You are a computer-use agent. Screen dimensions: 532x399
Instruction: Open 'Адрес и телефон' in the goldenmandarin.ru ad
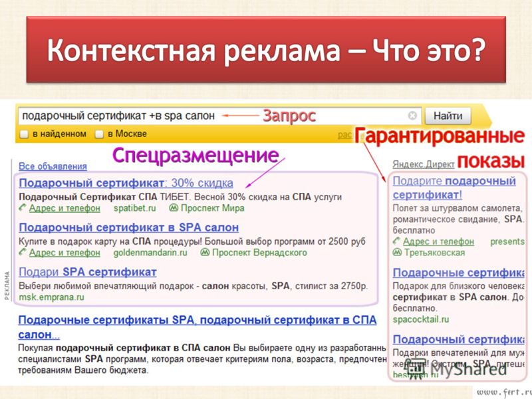(x=65, y=253)
